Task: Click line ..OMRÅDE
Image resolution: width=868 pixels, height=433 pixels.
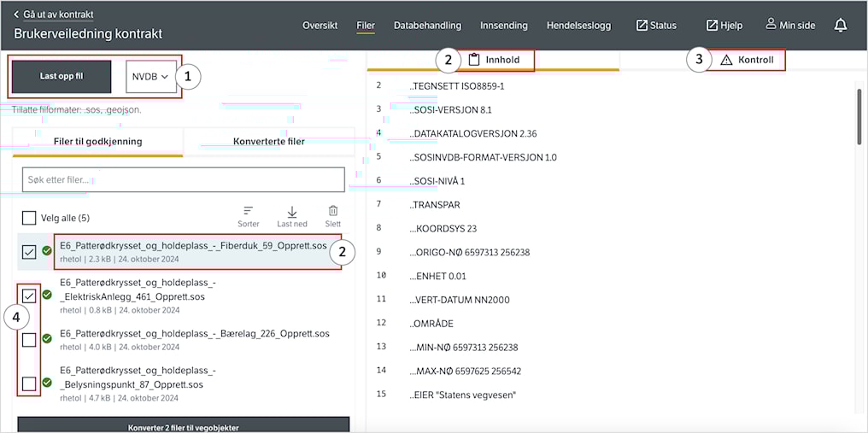Action: coord(431,324)
